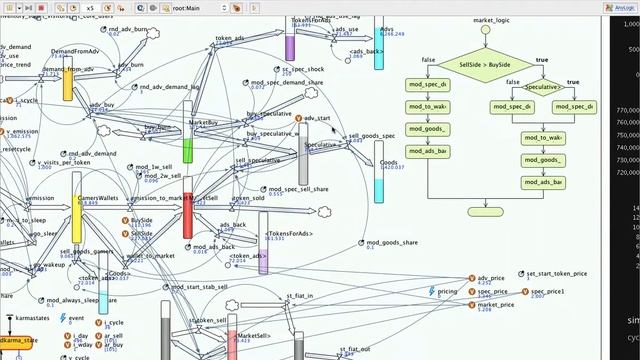Click the x5 speed indicator
640x360 pixels.
pyautogui.click(x=90, y=8)
